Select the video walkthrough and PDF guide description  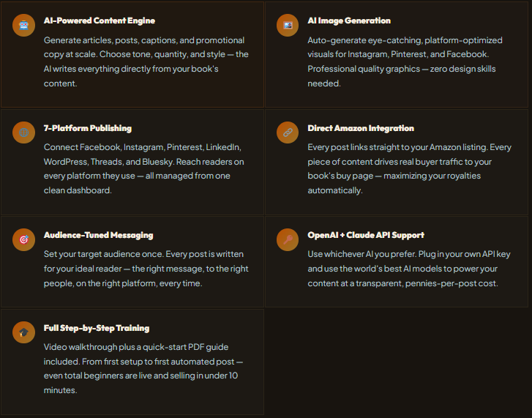point(141,368)
